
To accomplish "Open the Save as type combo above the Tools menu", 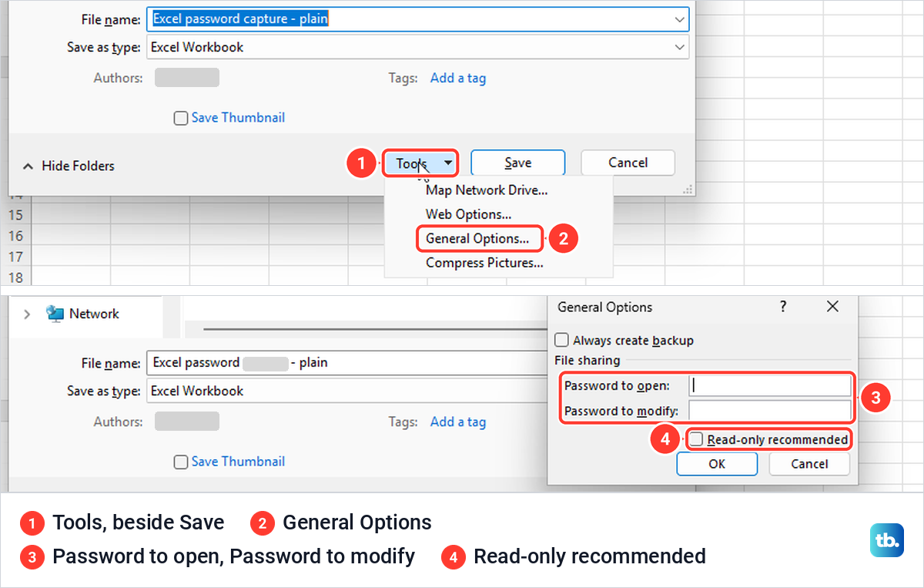I will coord(417,47).
